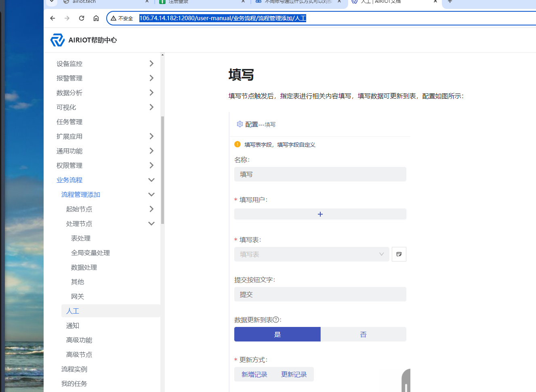The height and width of the screenshot is (392, 536).
Task: Expand the 扩展应用 menu chevron
Action: 151,136
